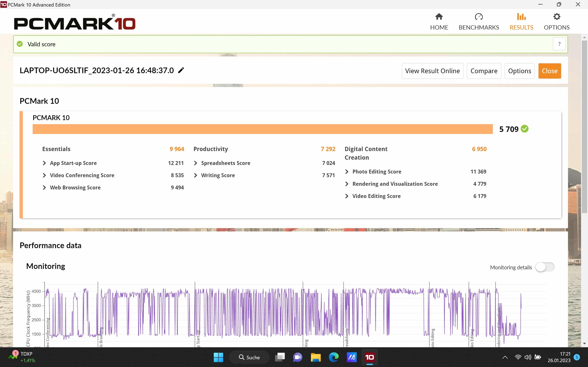Viewport: 588px width, 367px height.
Task: Open File Explorer from the taskbar
Action: [316, 357]
